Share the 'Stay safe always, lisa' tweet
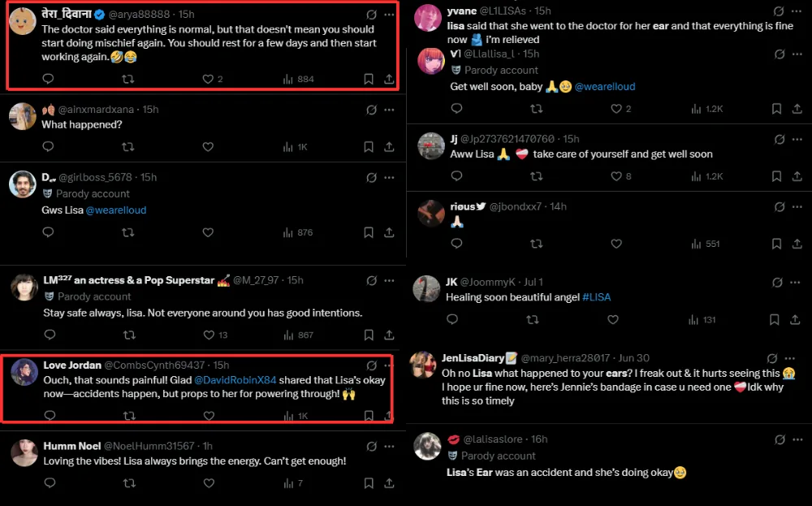Image resolution: width=812 pixels, height=506 pixels. [389, 335]
